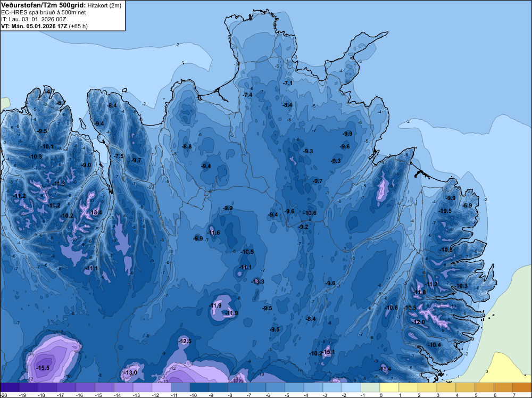Click the darkest purple legend swatch between -20 and -19
532x398 pixels.
(10, 387)
